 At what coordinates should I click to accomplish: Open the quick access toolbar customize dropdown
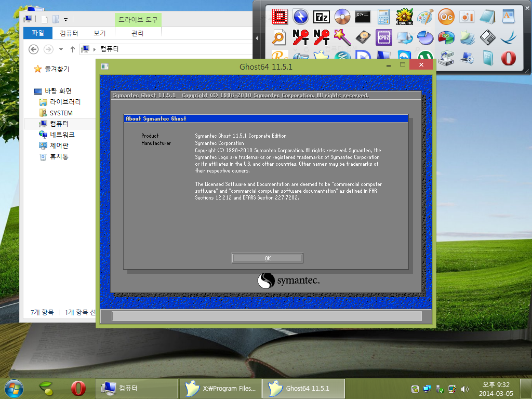66,19
